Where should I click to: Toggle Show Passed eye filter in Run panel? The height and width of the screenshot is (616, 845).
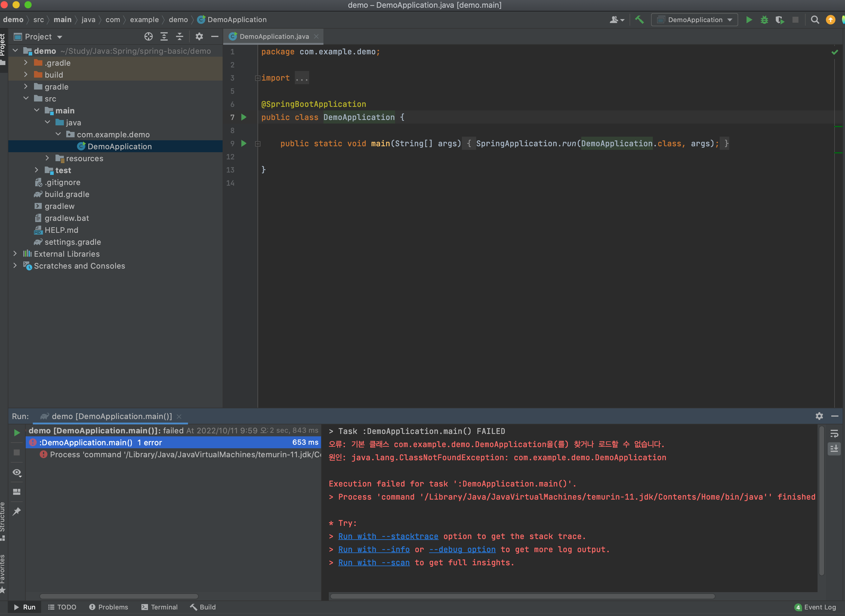tap(17, 472)
